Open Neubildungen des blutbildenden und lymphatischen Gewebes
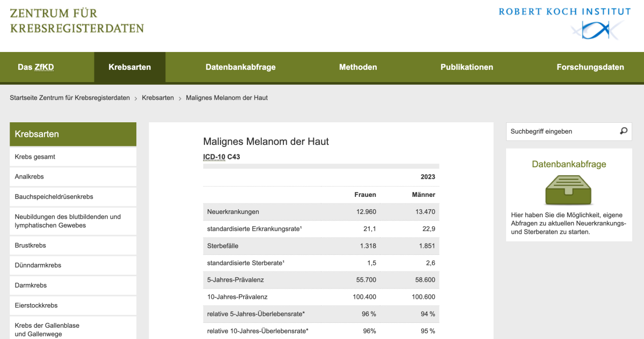Image resolution: width=644 pixels, height=339 pixels. [73, 221]
